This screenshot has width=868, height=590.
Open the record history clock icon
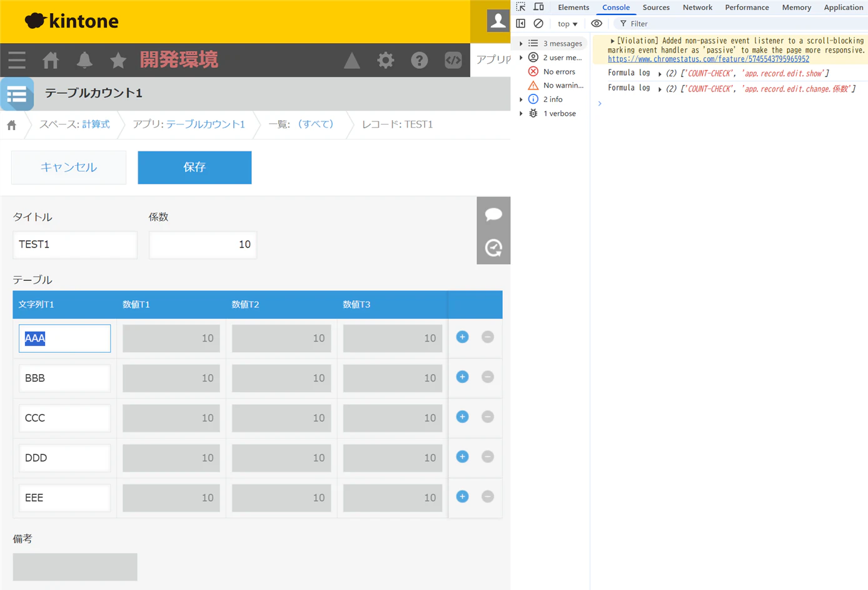493,248
